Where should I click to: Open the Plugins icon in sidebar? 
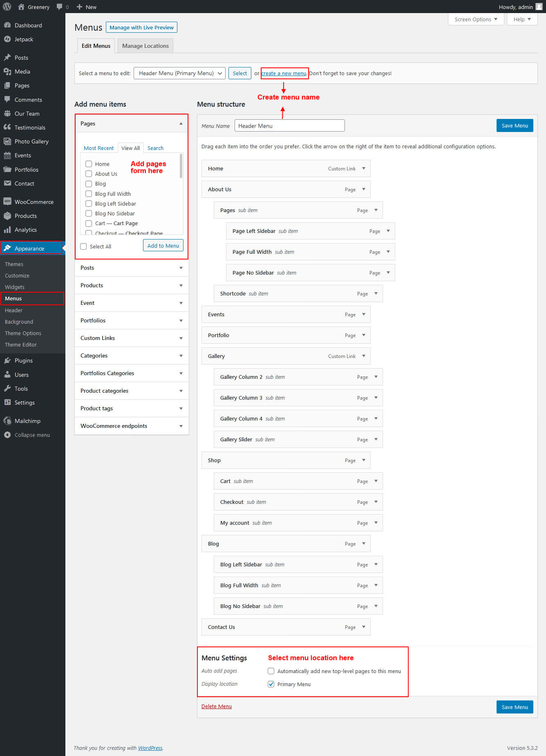click(7, 360)
